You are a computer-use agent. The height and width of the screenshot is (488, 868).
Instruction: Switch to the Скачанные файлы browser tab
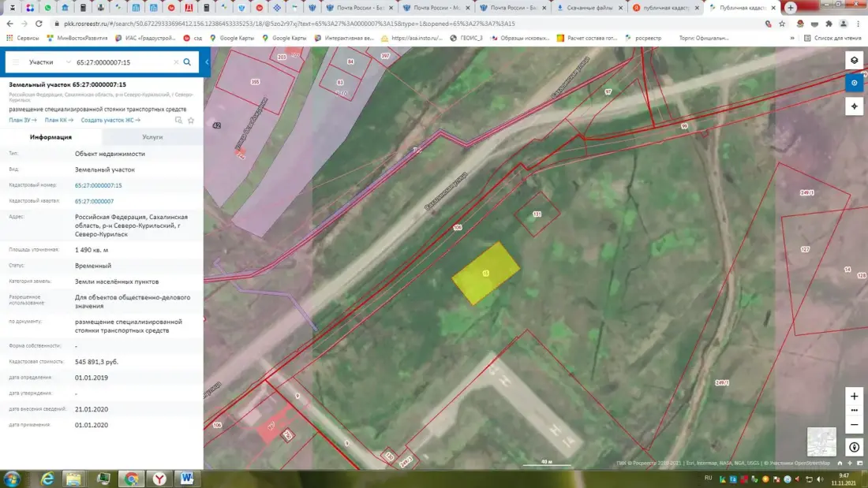(590, 8)
